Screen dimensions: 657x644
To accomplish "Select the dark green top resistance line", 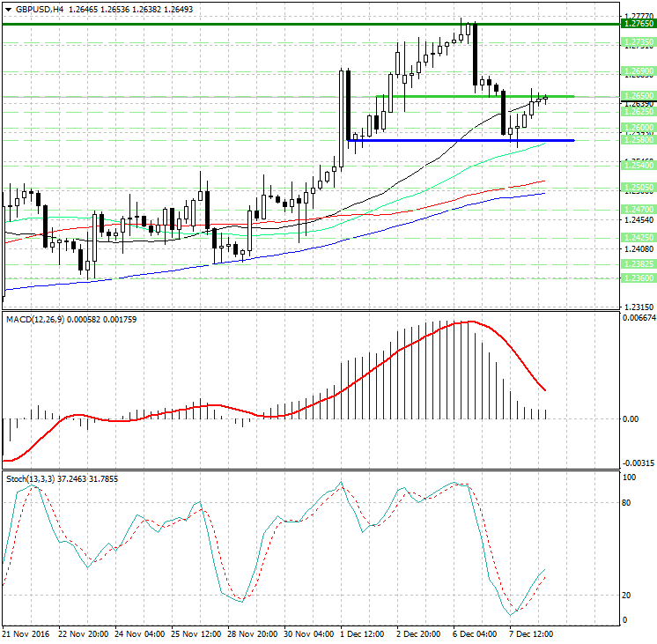I will click(264, 24).
